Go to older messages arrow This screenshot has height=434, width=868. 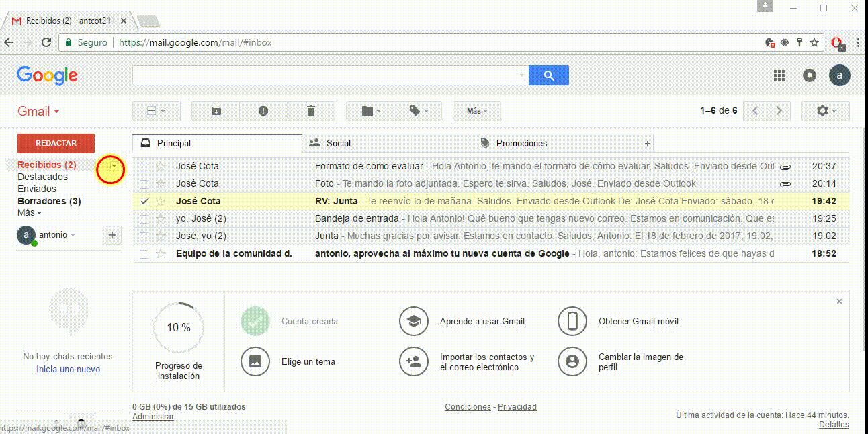click(x=779, y=111)
